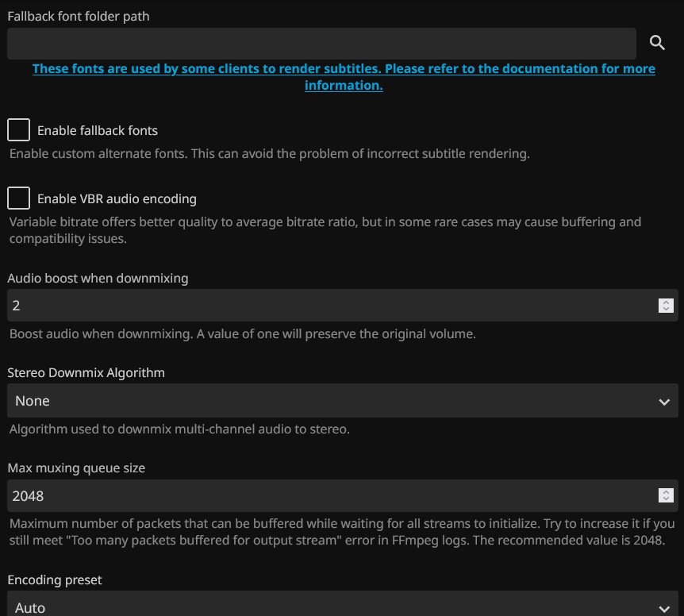Screen dimensions: 684x616
Task: Click into the Audio boost value field
Action: (329, 305)
